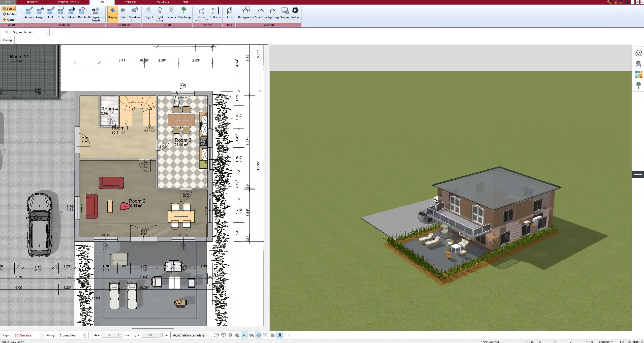Open the CONSTRUCTION ribbon tab

pos(68,2)
